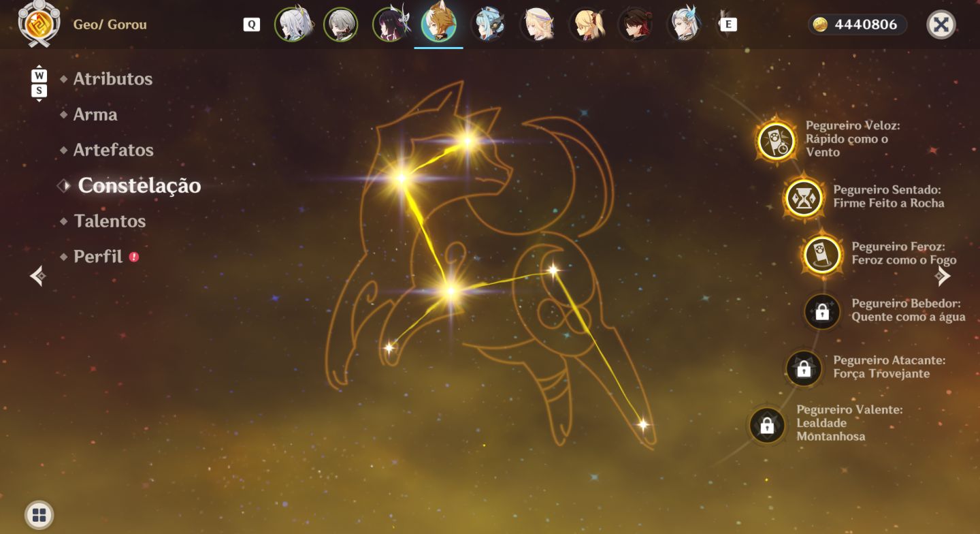The image size is (980, 534).
Task: Close the character screen with X
Action: (x=941, y=25)
